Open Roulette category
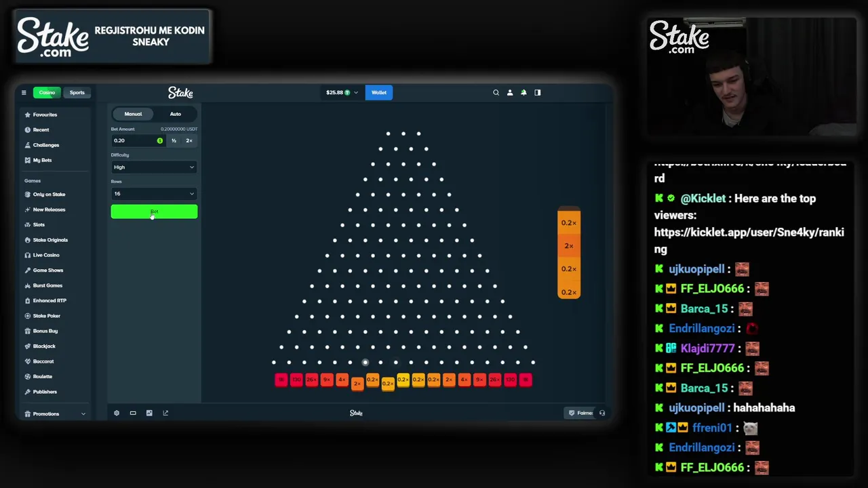Screen dimensions: 868x488 (x=38, y=376)
